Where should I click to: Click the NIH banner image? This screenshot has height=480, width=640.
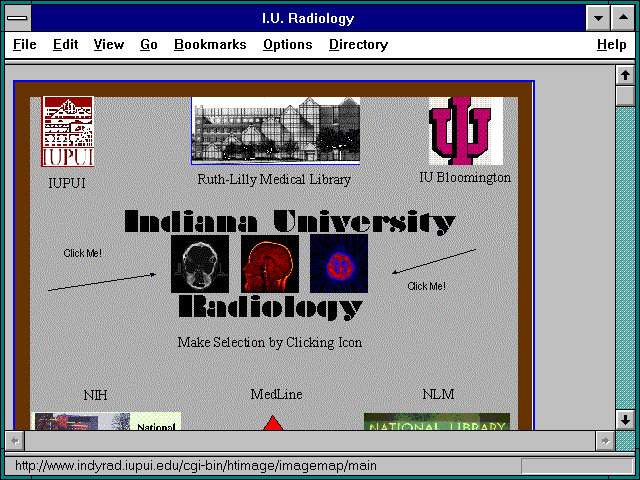pyautogui.click(x=106, y=421)
